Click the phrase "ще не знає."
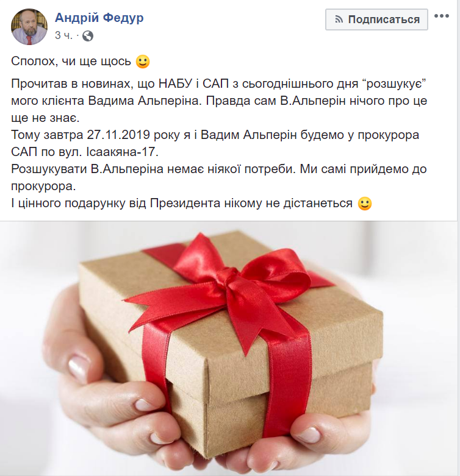460x476 pixels. tap(45, 118)
